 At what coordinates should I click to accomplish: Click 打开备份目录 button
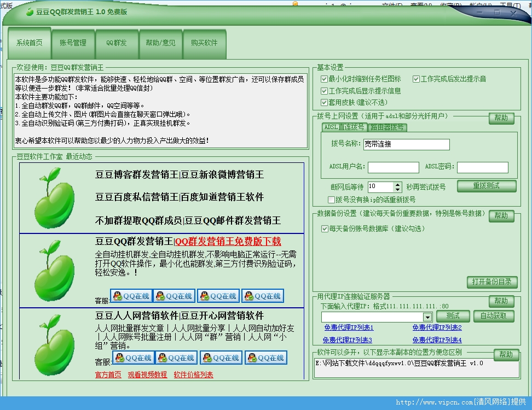click(492, 282)
